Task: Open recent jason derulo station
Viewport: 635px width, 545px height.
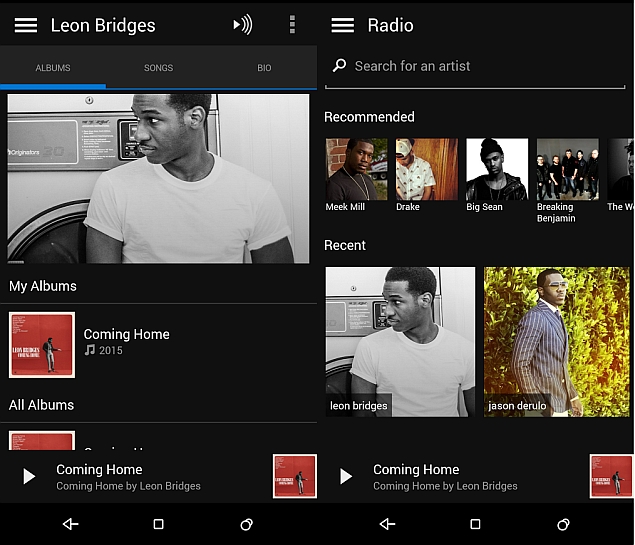Action: pos(557,342)
